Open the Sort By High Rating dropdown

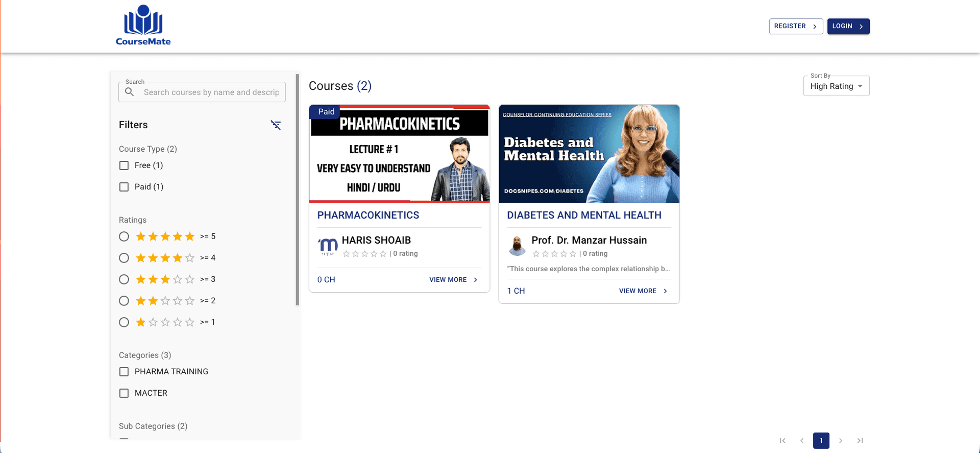click(836, 86)
